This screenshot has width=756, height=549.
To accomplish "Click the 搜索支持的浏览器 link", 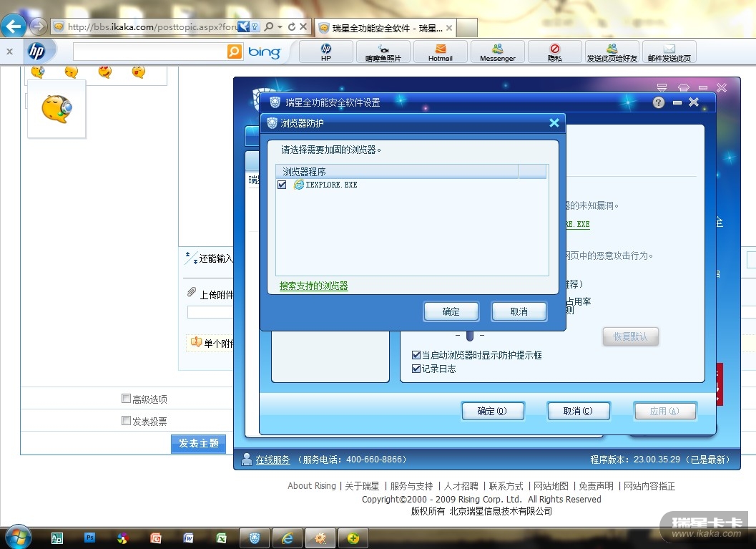I will coord(314,286).
